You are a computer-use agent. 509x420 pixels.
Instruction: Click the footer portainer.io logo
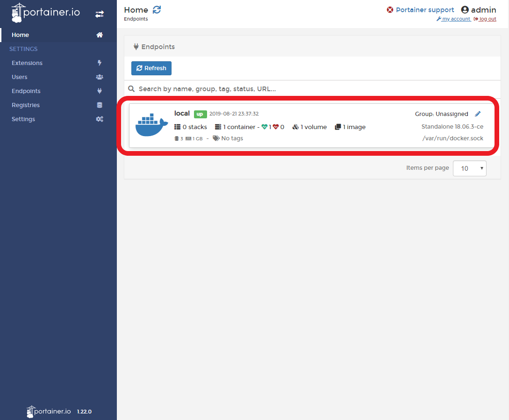(x=49, y=412)
